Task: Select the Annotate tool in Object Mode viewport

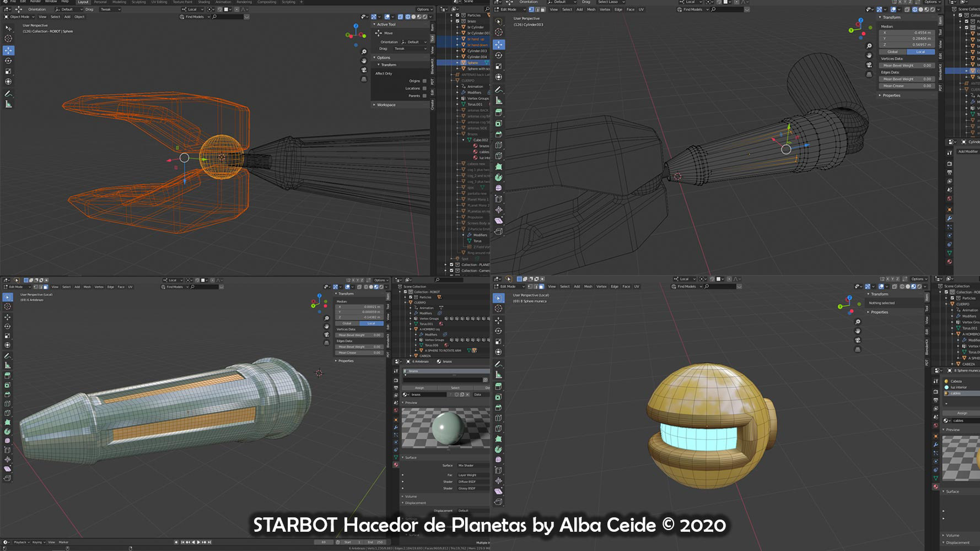Action: [x=8, y=94]
